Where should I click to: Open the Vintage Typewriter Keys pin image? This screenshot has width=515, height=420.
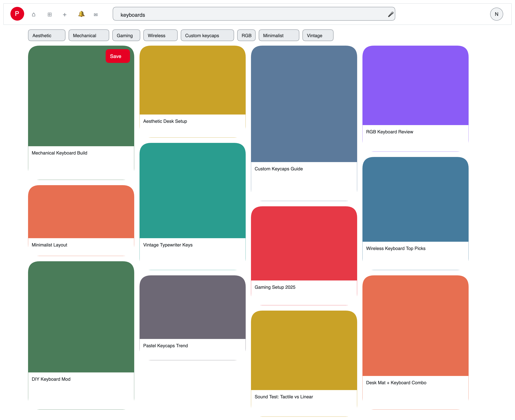192,190
